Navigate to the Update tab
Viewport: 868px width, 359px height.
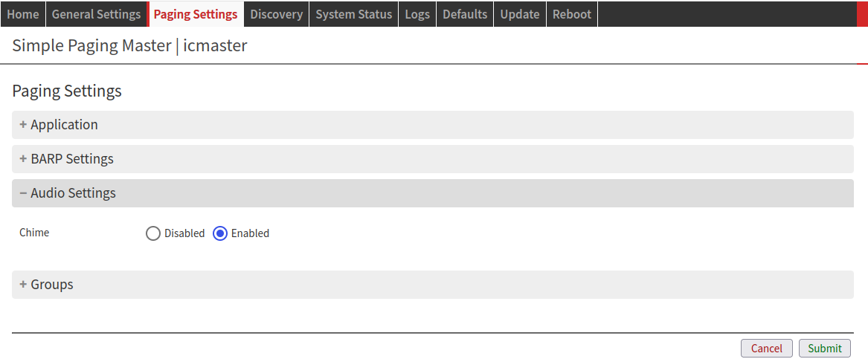(x=519, y=14)
